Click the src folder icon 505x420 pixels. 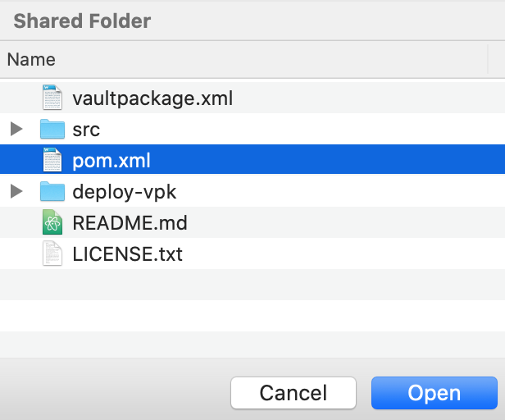tap(52, 129)
